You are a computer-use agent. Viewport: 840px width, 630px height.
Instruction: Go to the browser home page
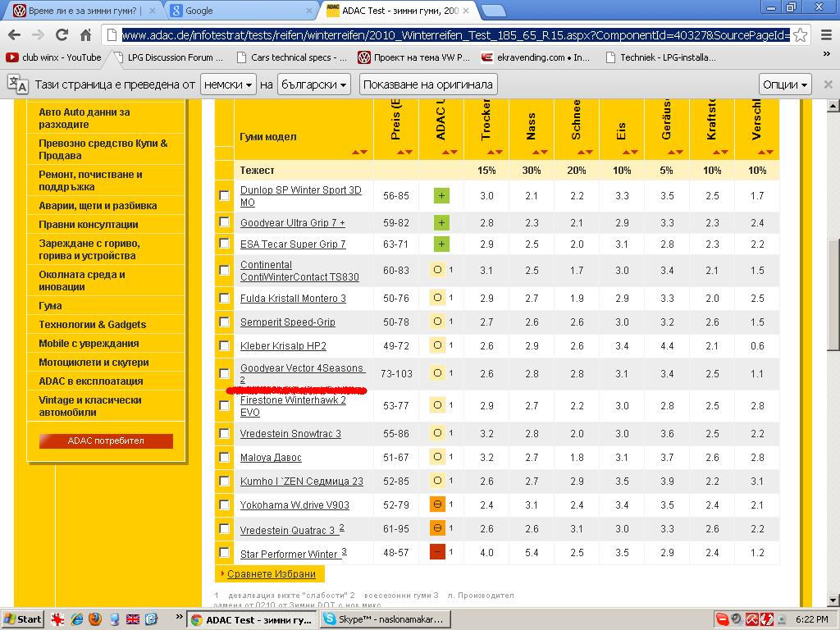pos(85,35)
